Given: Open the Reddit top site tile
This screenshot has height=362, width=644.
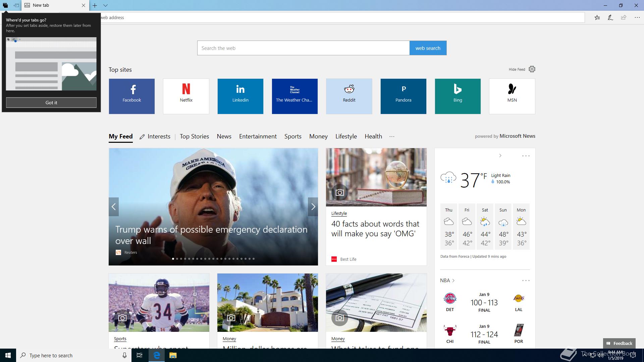Looking at the screenshot, I should [x=349, y=96].
